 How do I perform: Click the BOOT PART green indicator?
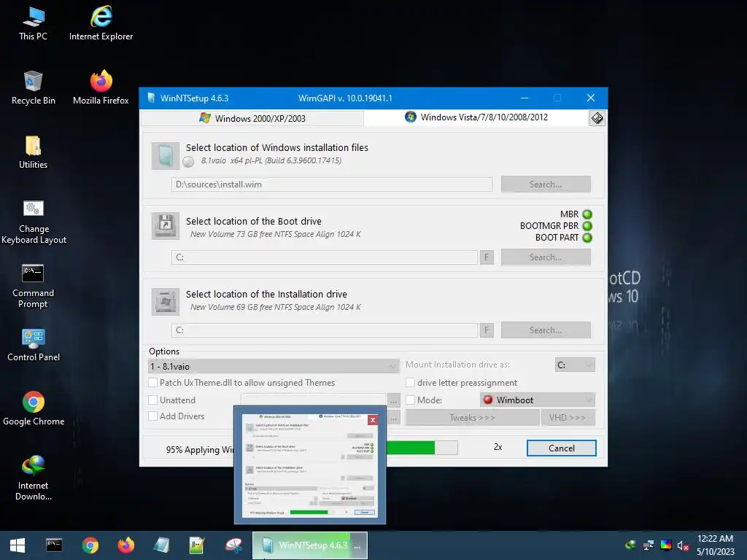click(x=587, y=238)
